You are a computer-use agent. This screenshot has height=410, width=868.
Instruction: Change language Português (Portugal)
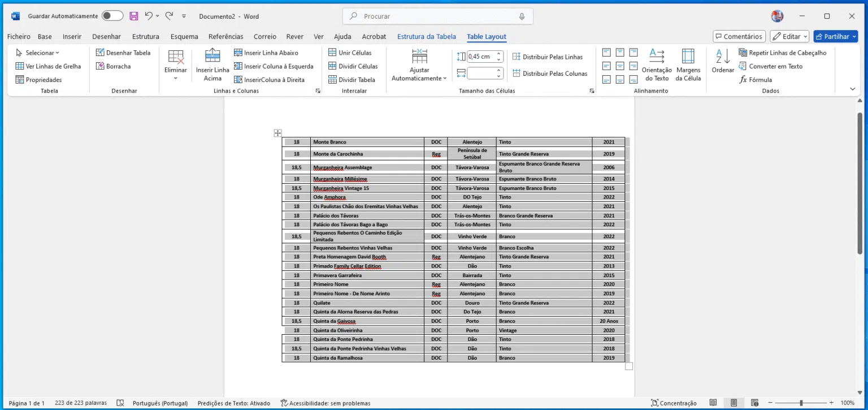click(x=160, y=403)
